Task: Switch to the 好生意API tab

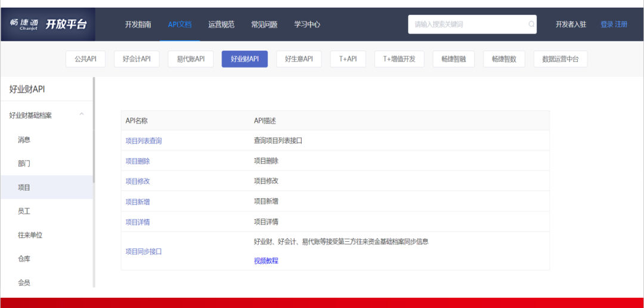Action: pos(299,59)
